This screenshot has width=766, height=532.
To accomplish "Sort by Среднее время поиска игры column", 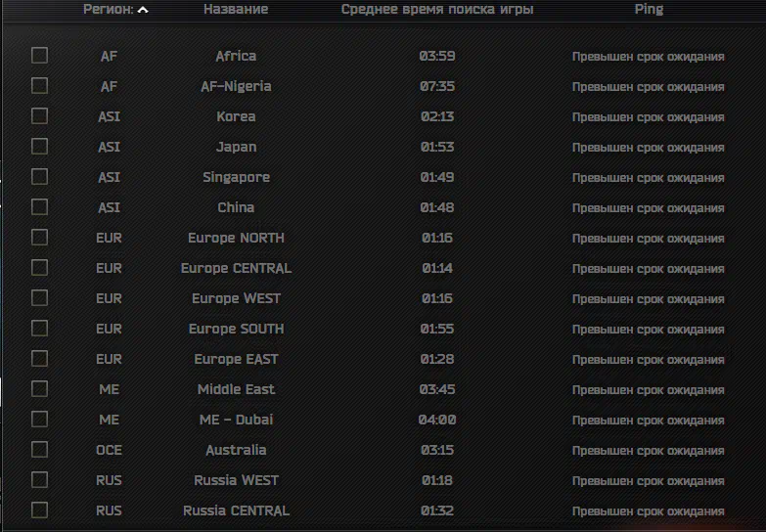I will tap(437, 10).
